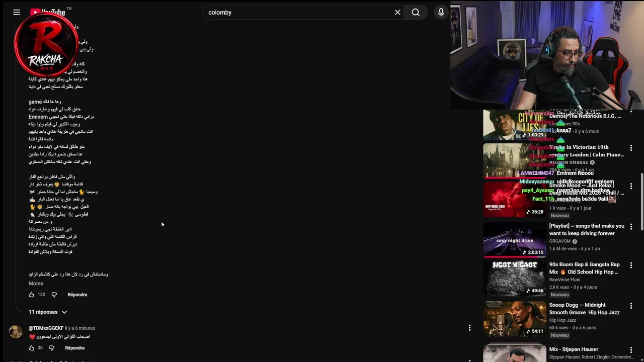
Task: Open the Mix - Stjepan Hauser title
Action: [x=574, y=349]
